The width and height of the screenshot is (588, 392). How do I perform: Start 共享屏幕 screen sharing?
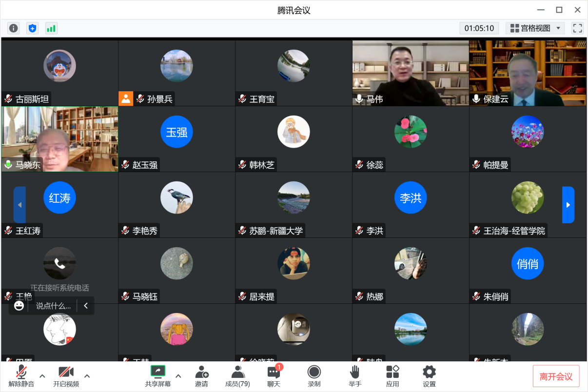(x=158, y=376)
